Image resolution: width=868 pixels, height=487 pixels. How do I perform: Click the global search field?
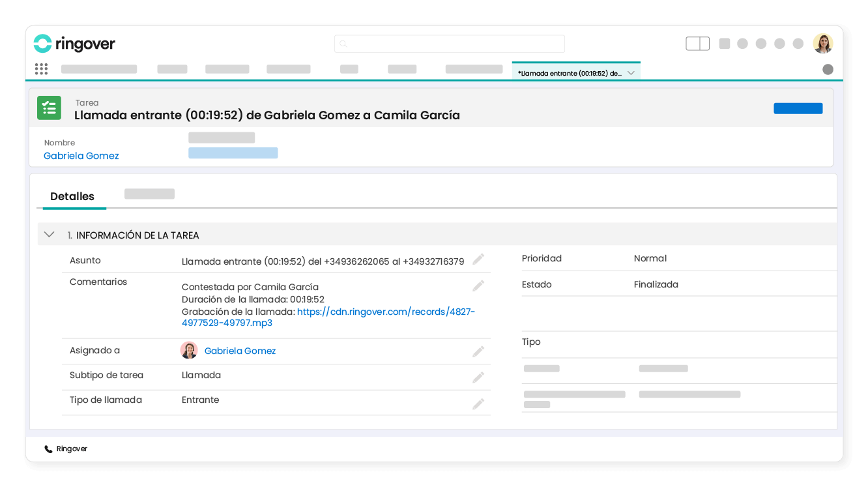[450, 44]
